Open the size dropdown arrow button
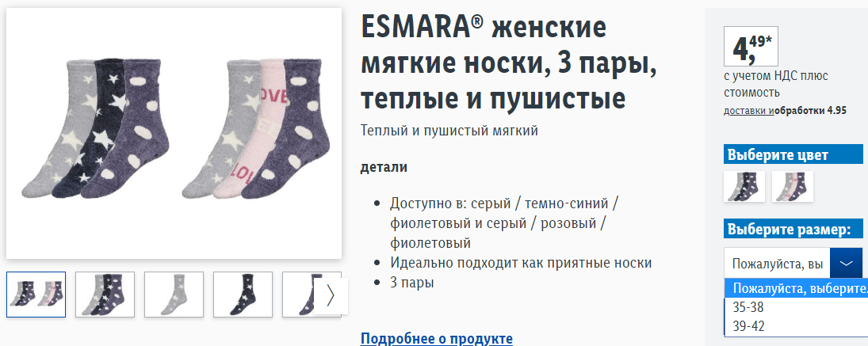The width and height of the screenshot is (868, 346). [847, 263]
